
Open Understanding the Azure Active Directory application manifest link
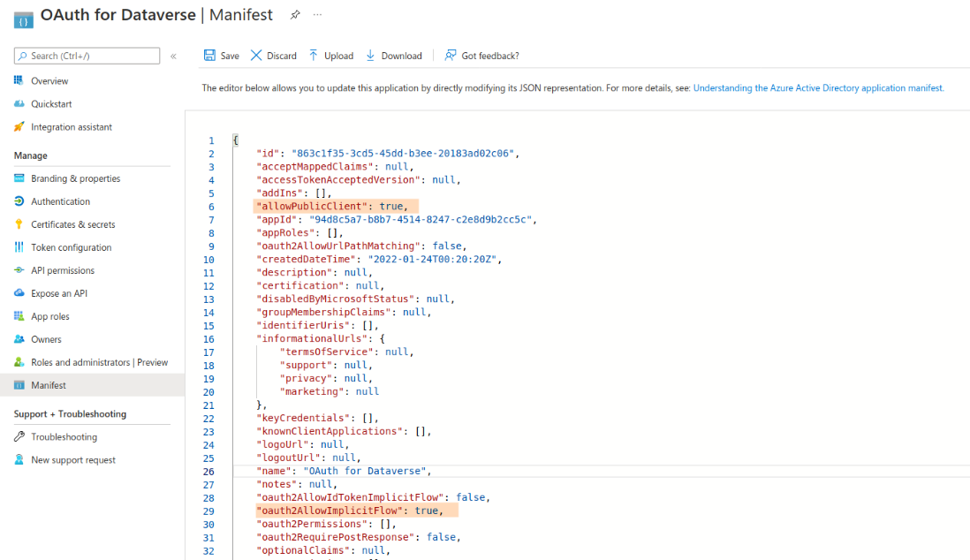pyautogui.click(x=818, y=87)
